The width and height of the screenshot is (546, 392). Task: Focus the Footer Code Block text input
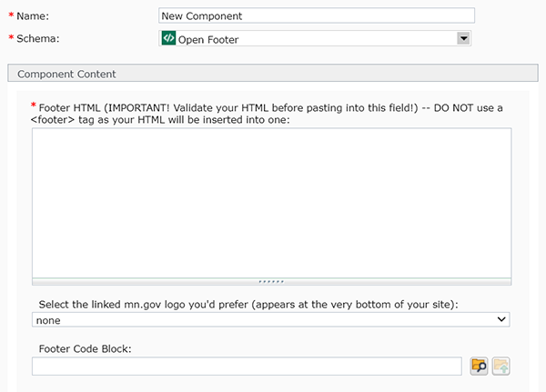pyautogui.click(x=247, y=366)
